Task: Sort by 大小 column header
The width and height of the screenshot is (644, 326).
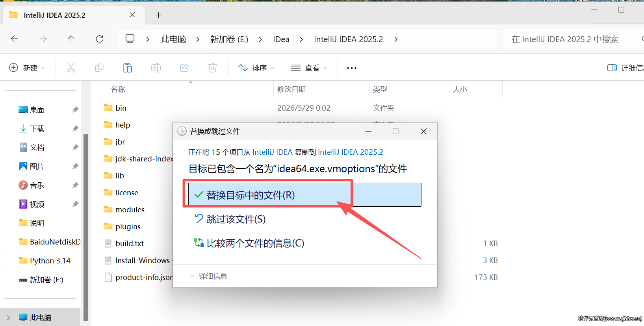Action: point(460,89)
